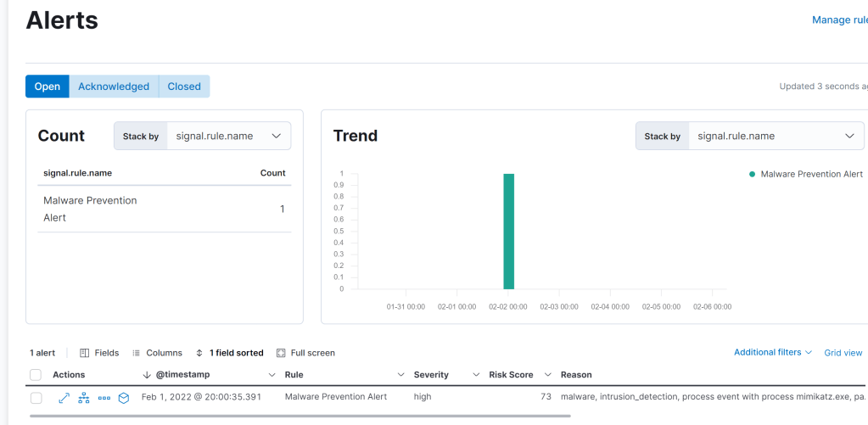Open the Columns settings
The width and height of the screenshot is (868, 425).
(157, 353)
